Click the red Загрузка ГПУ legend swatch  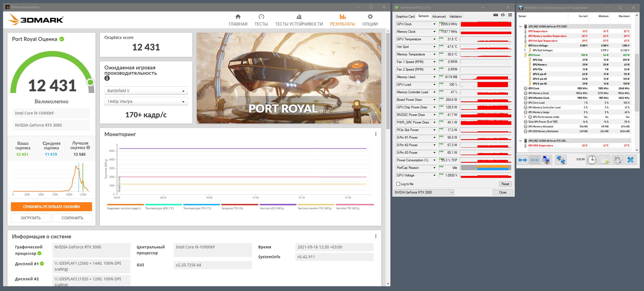tap(240, 205)
